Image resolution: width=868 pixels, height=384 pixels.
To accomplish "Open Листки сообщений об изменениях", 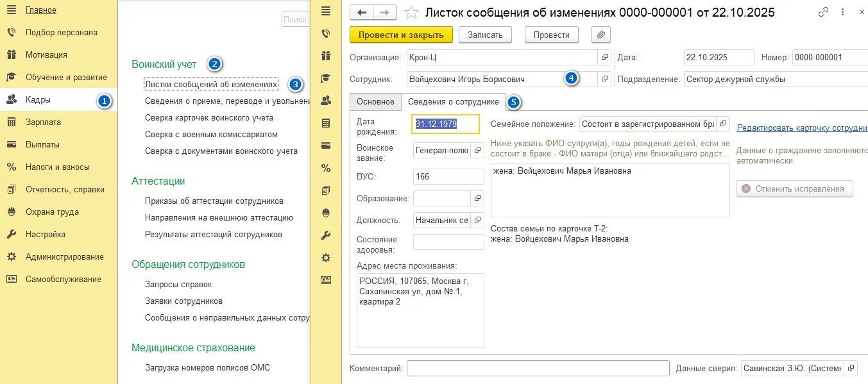I will (x=211, y=84).
